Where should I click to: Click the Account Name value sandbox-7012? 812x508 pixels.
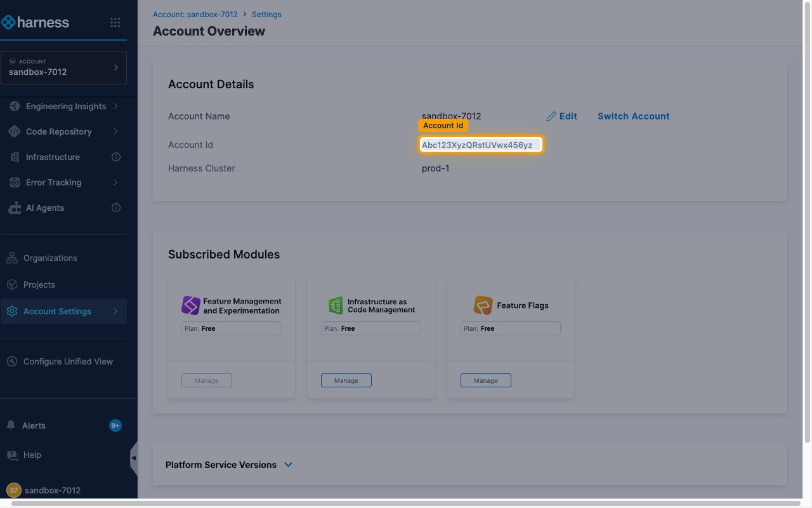(452, 116)
